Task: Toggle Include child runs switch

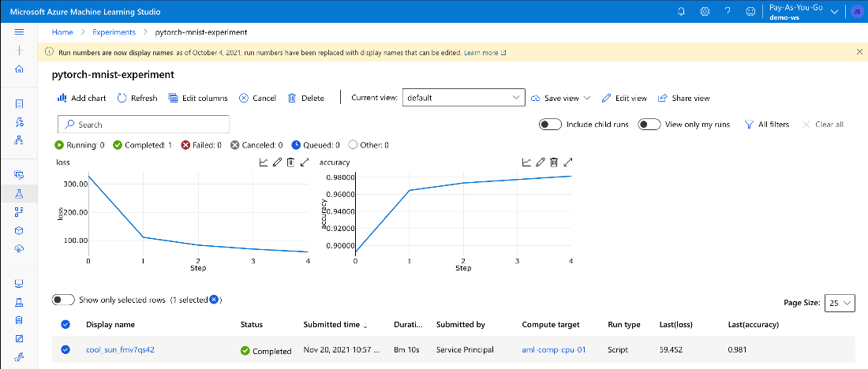Action: (550, 125)
